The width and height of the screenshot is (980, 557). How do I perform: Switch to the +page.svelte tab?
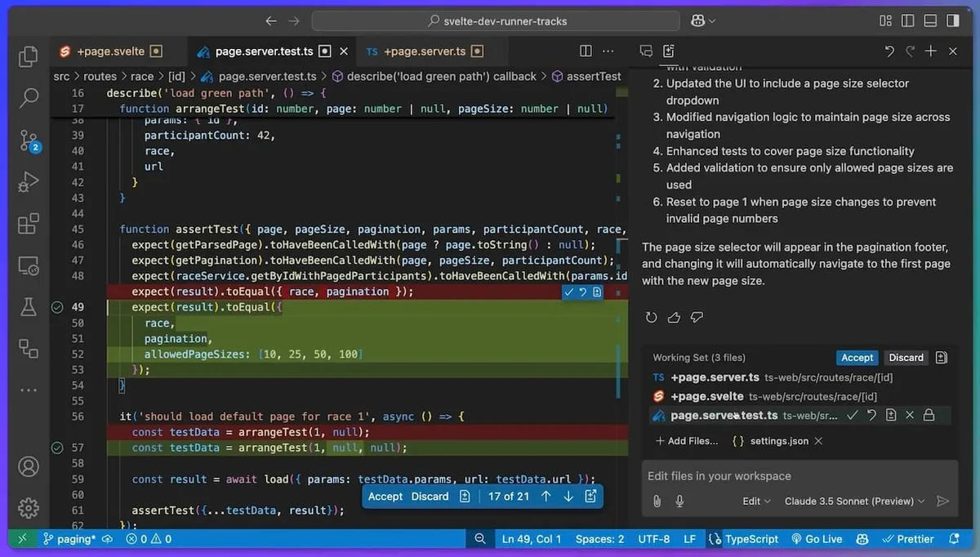[x=110, y=51]
